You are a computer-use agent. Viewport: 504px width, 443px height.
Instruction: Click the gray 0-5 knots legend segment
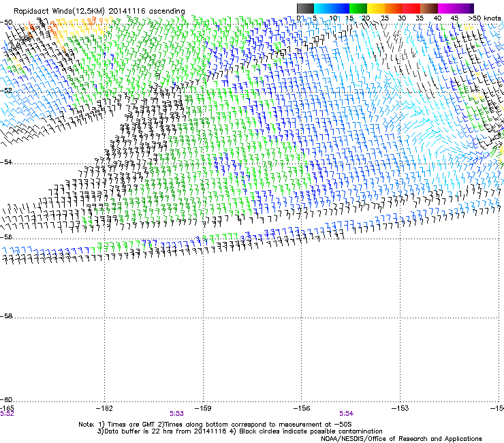305,8
